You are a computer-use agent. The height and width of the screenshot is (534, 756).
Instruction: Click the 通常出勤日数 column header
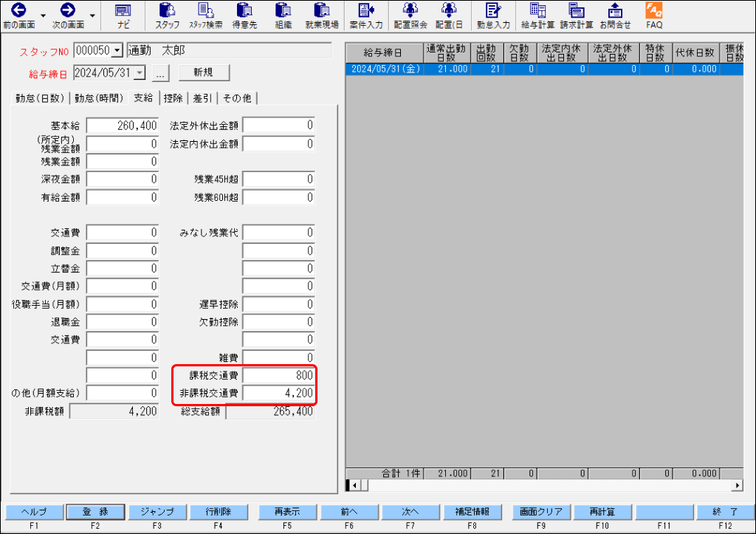click(x=447, y=52)
